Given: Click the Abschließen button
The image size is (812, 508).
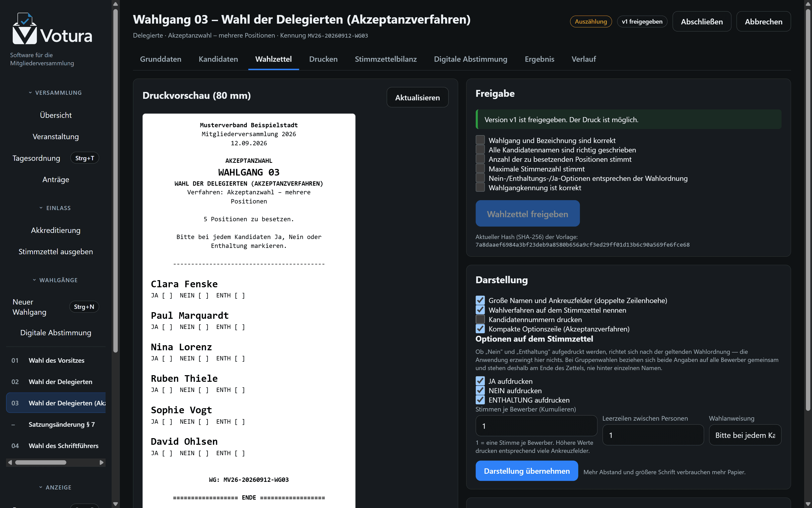Looking at the screenshot, I should (x=702, y=22).
